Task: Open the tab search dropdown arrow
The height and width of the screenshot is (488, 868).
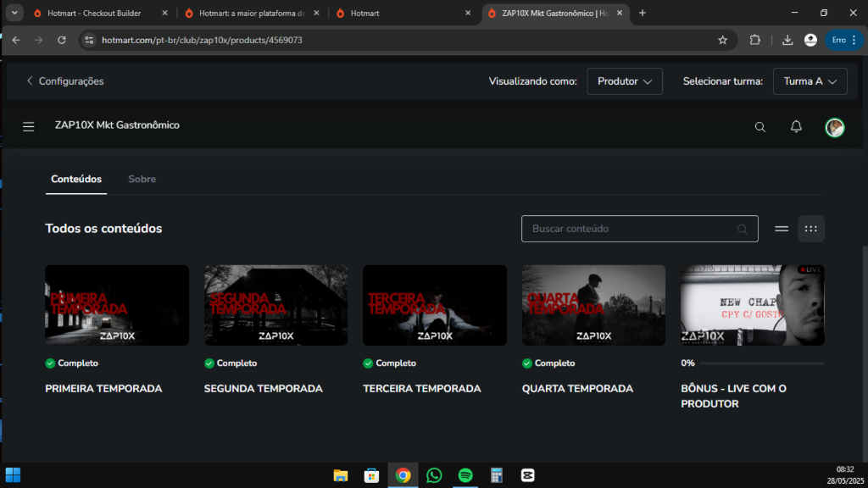Action: 14,13
